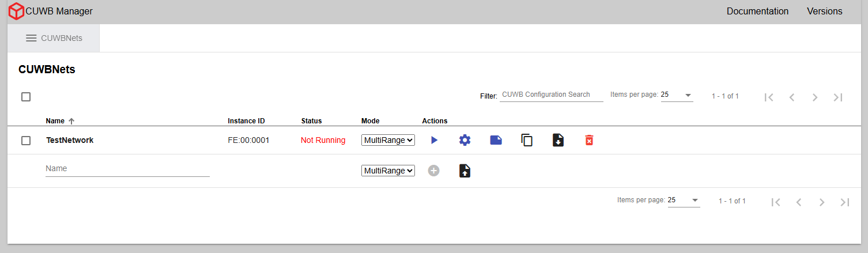868x253 pixels.
Task: Export TestNetwork with the download file icon
Action: click(x=558, y=140)
